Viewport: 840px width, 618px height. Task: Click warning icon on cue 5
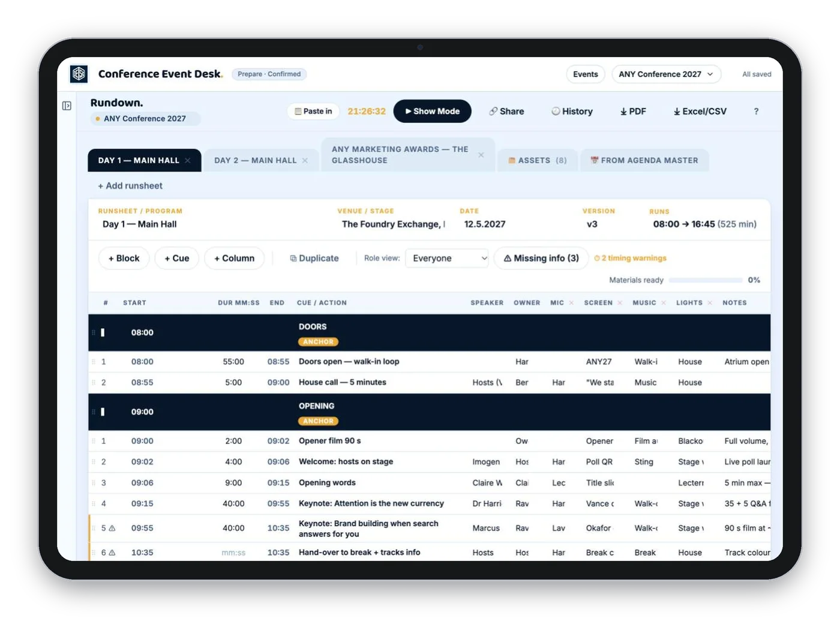[112, 529]
